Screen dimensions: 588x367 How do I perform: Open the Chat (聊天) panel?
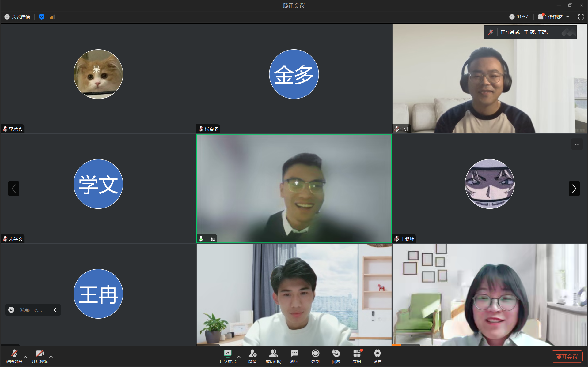click(294, 354)
